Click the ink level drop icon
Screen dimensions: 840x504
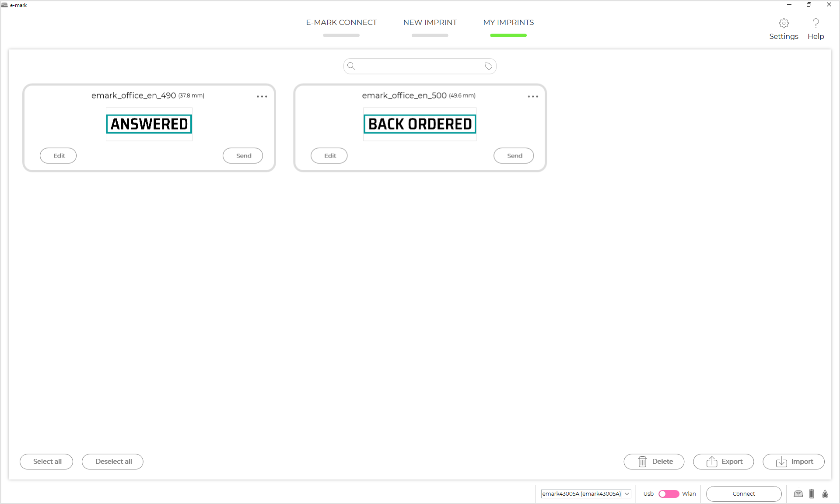click(825, 494)
